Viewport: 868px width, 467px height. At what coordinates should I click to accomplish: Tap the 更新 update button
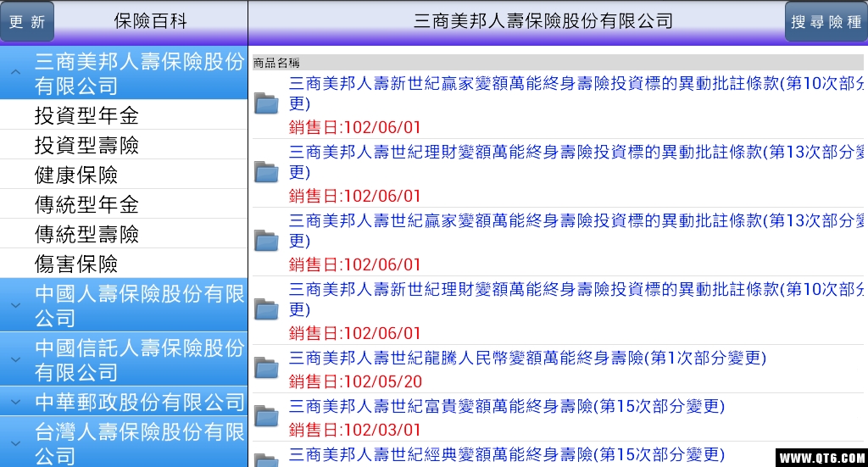tap(26, 21)
